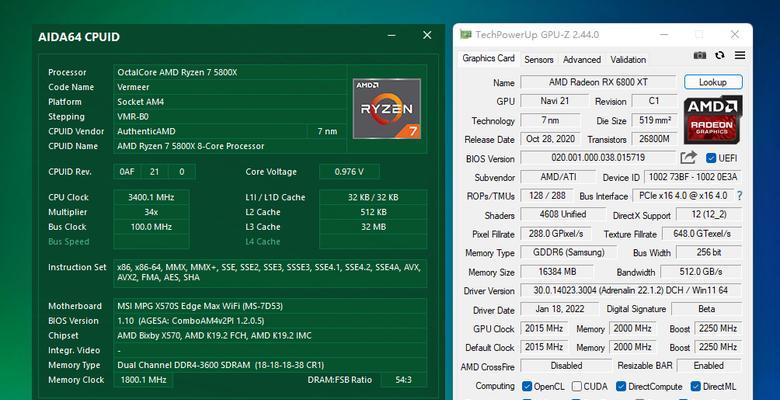
Task: Open the Validation tab
Action: [x=628, y=60]
